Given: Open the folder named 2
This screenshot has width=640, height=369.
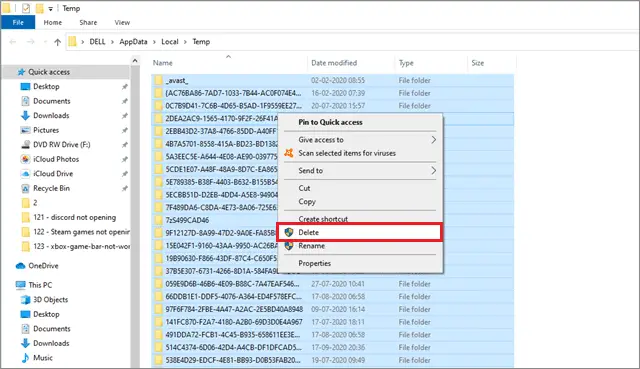Looking at the screenshot, I should 35,203.
